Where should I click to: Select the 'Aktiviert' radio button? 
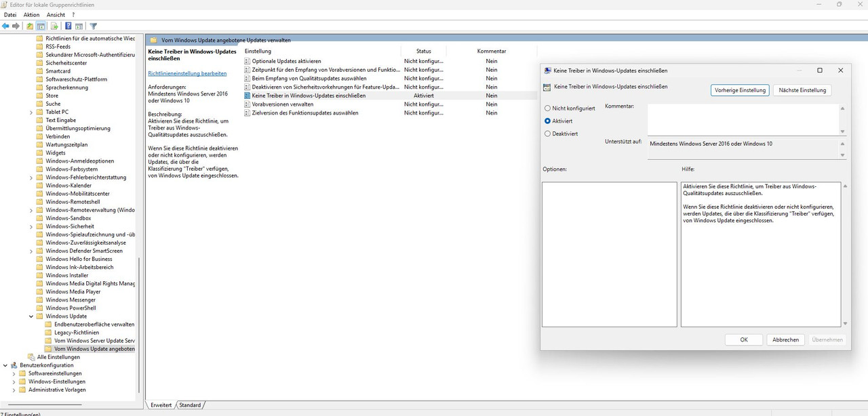tap(548, 121)
